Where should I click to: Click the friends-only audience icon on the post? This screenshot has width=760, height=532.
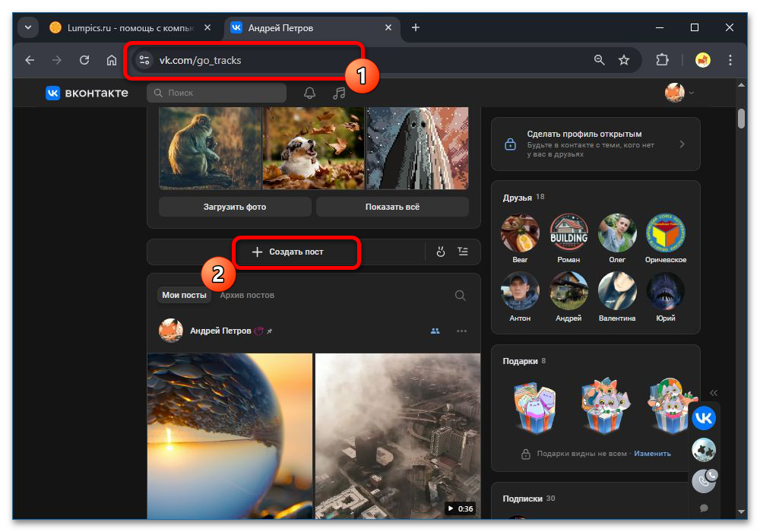pyautogui.click(x=435, y=331)
